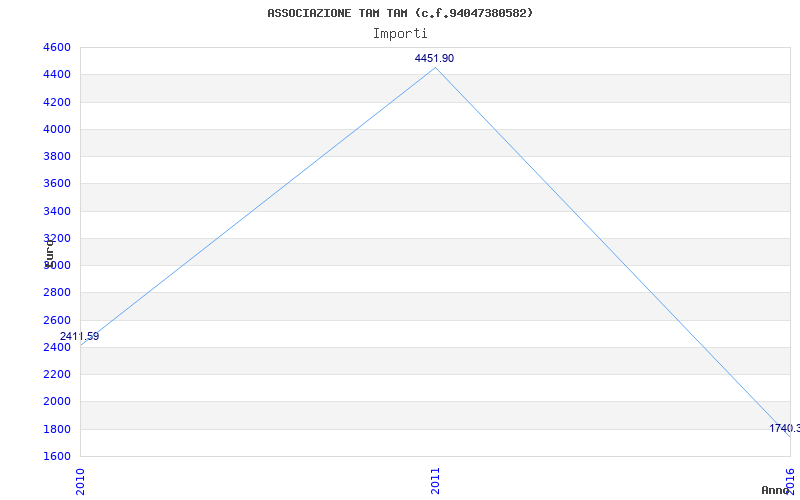Click the 3600 y-axis value
The width and height of the screenshot is (800, 500).
(57, 184)
